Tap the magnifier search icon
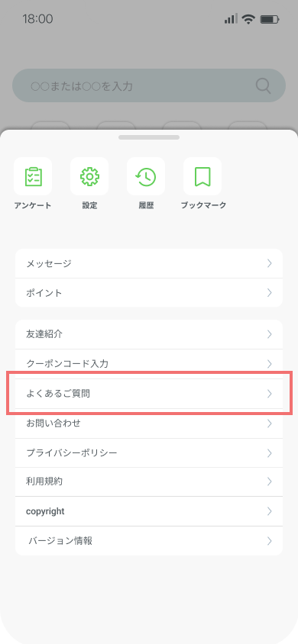 point(263,85)
